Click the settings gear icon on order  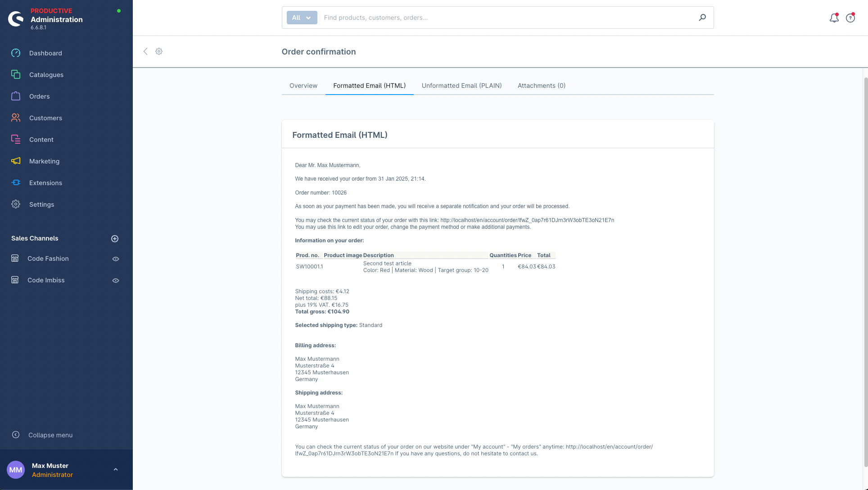(x=158, y=51)
